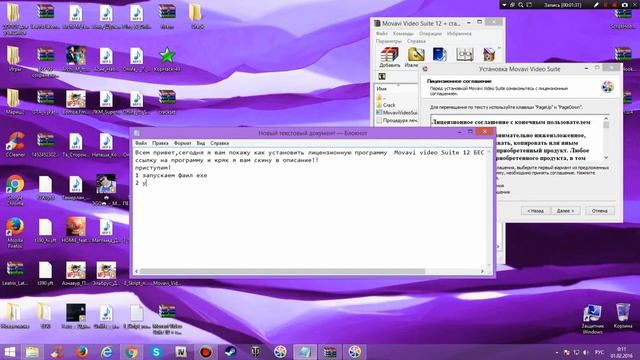Click the Delete bin icon in WinRAR toolbar

click(489, 54)
